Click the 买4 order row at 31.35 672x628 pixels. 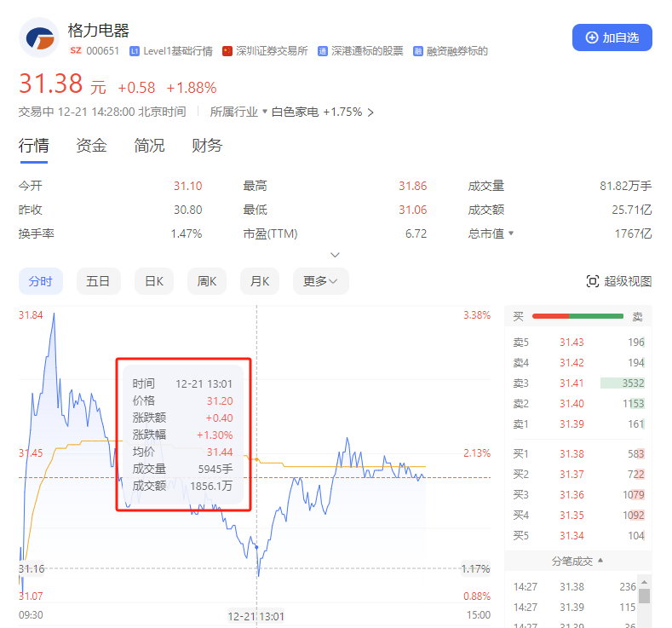(x=578, y=515)
